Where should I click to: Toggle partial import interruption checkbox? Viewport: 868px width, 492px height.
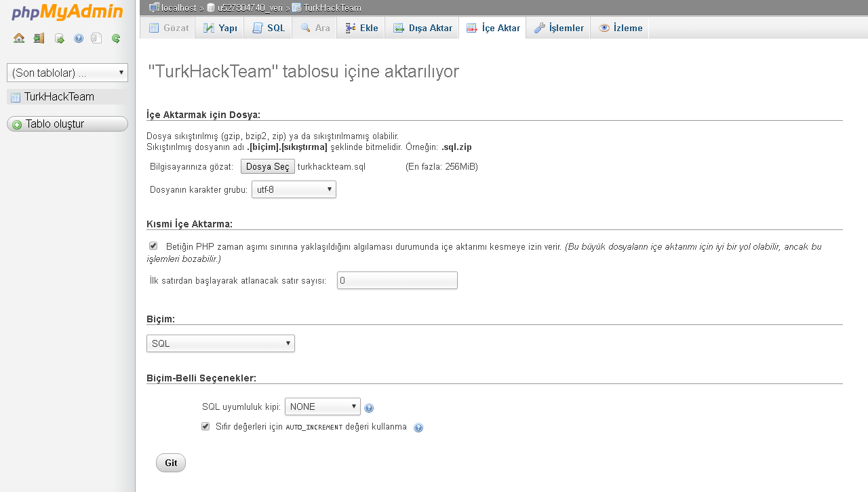click(153, 246)
